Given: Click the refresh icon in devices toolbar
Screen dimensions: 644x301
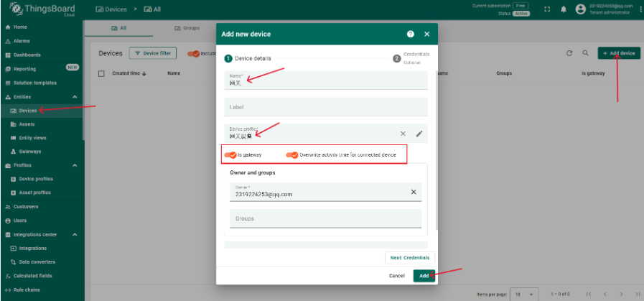Looking at the screenshot, I should tap(569, 53).
